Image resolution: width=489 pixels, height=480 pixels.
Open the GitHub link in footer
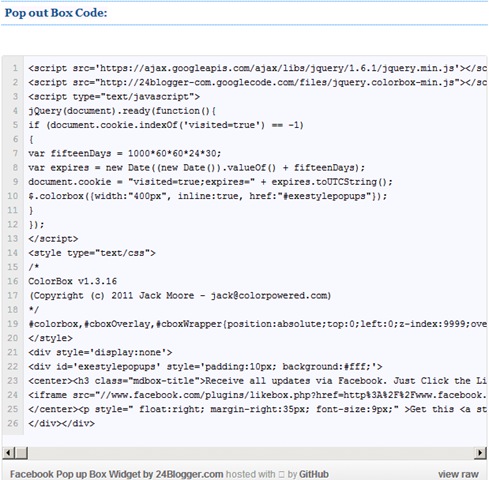pos(314,474)
